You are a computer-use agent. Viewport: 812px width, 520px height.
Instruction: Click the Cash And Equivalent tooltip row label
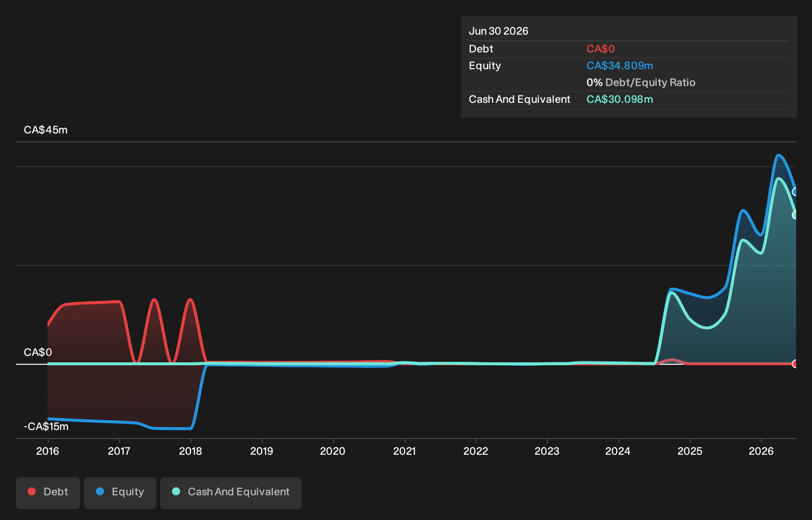(x=519, y=99)
